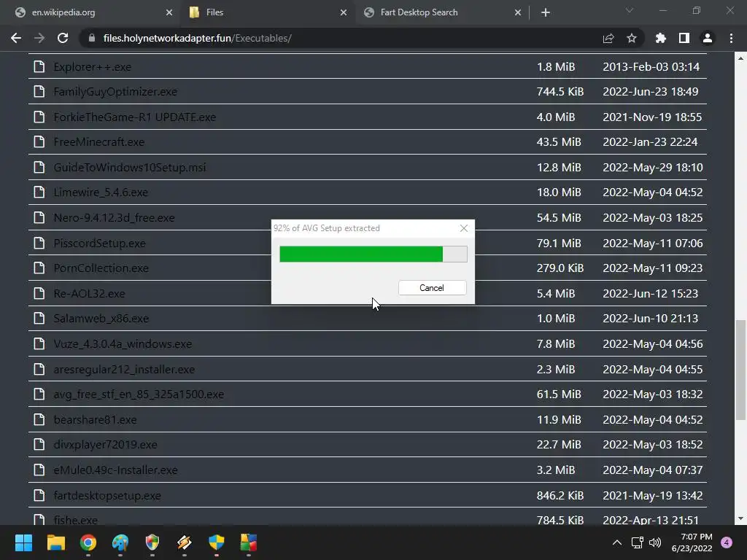Open Google Chrome from the taskbar
The height and width of the screenshot is (560, 747).
(88, 542)
